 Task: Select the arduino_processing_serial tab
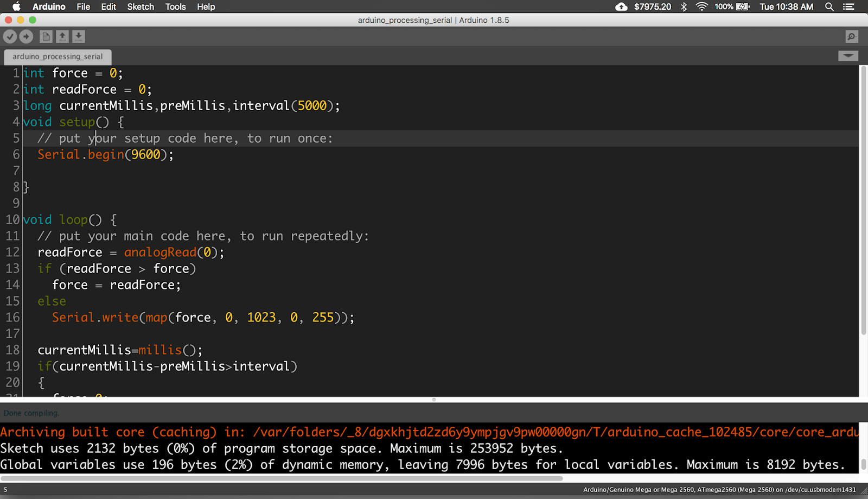(57, 56)
